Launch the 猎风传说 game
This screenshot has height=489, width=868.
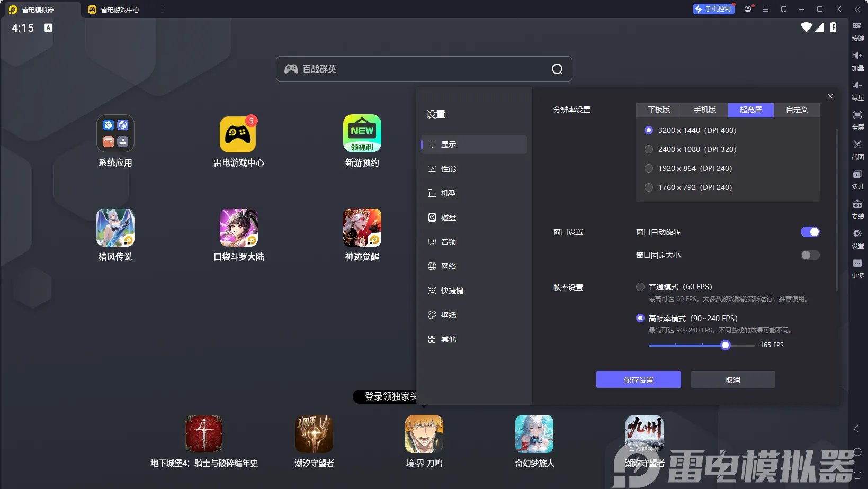coord(115,228)
